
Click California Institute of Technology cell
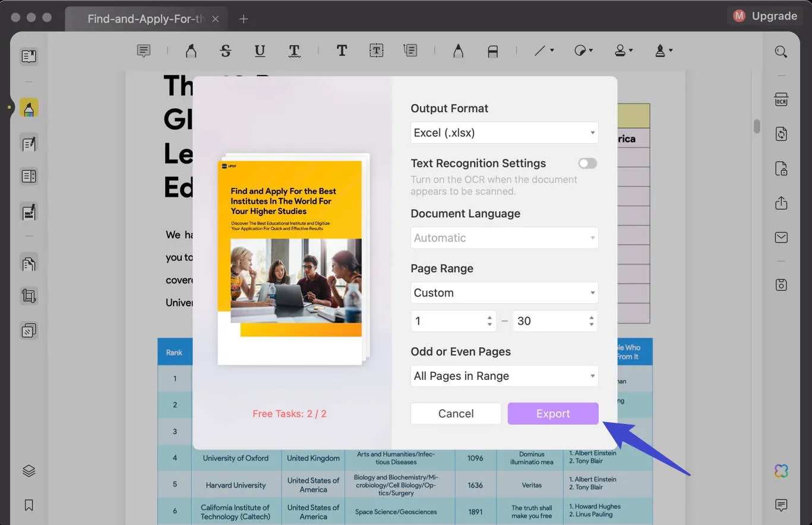[x=235, y=512]
